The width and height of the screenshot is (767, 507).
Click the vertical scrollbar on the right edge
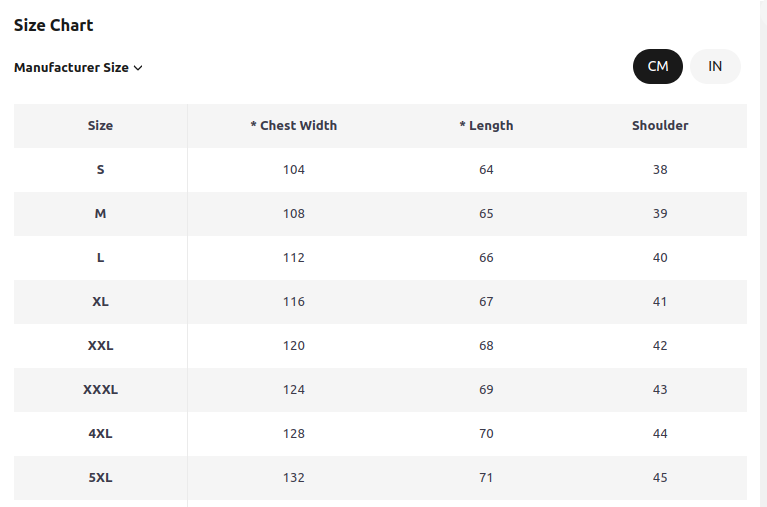pyautogui.click(x=764, y=254)
